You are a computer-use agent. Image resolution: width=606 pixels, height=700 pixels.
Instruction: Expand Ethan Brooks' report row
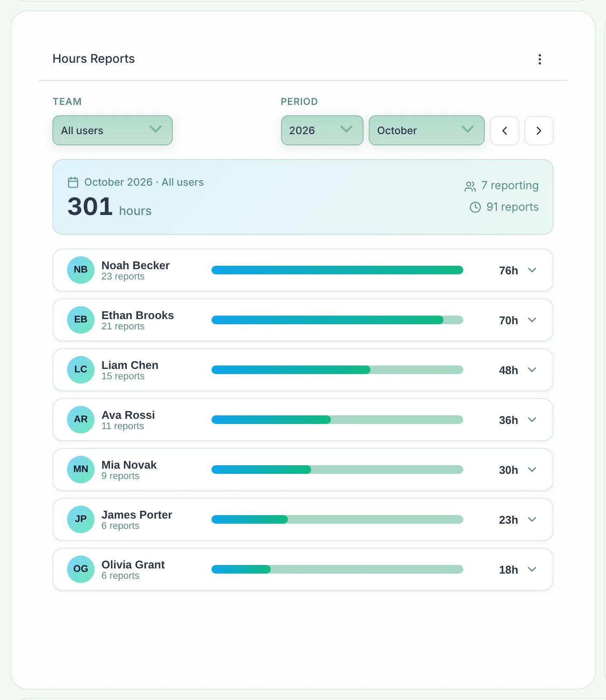pos(532,320)
